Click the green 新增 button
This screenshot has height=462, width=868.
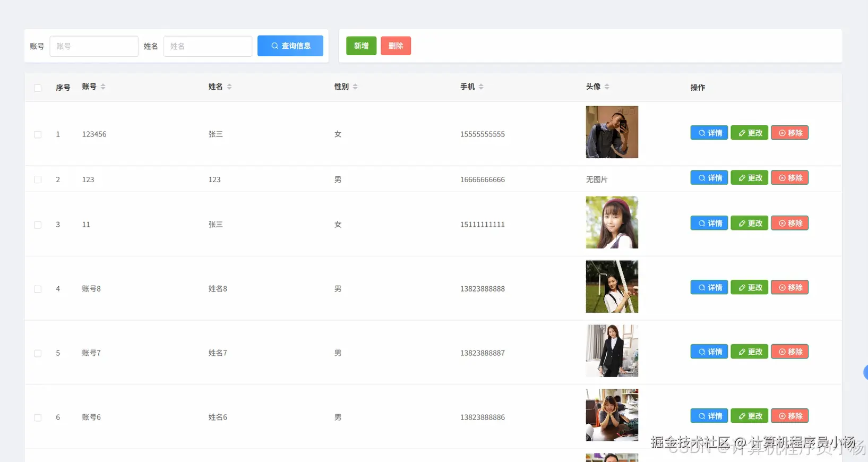(x=361, y=46)
